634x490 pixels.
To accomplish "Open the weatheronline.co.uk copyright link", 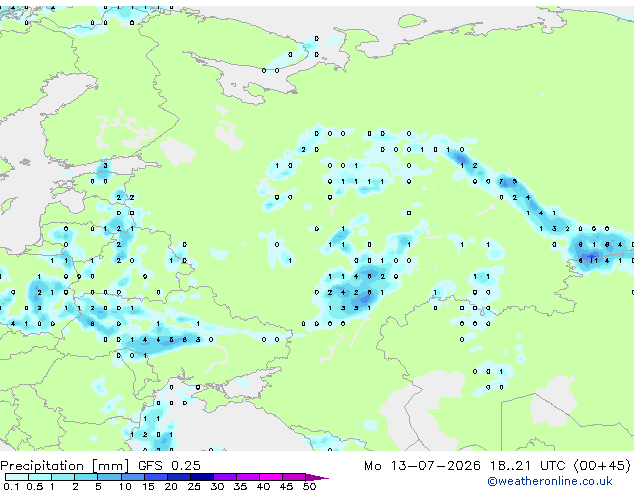I will click(550, 481).
